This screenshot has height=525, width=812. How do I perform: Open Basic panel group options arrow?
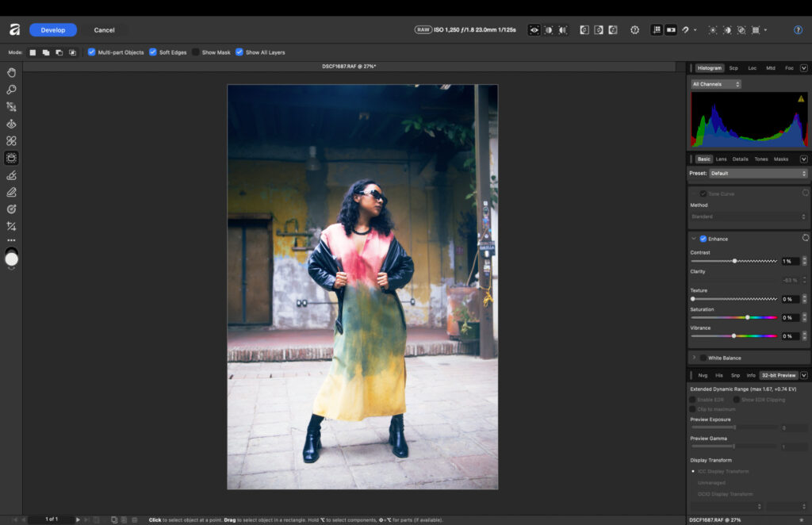(804, 159)
